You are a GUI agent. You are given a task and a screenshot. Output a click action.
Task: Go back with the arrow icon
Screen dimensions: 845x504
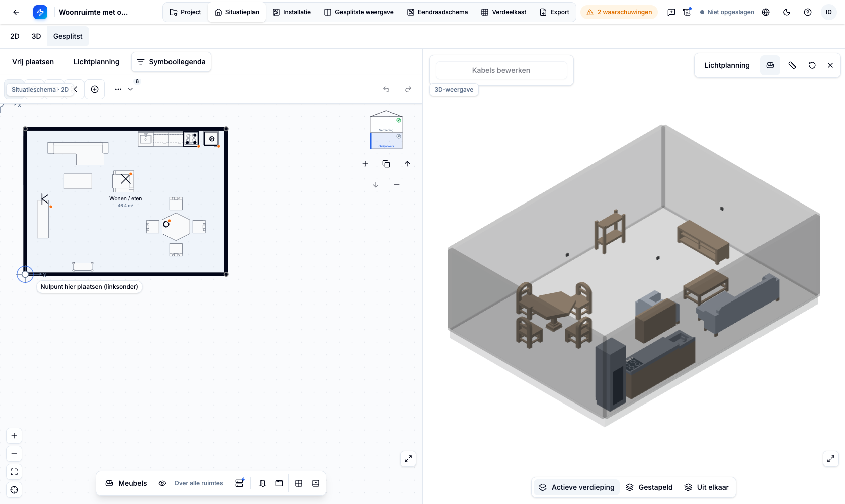click(16, 12)
